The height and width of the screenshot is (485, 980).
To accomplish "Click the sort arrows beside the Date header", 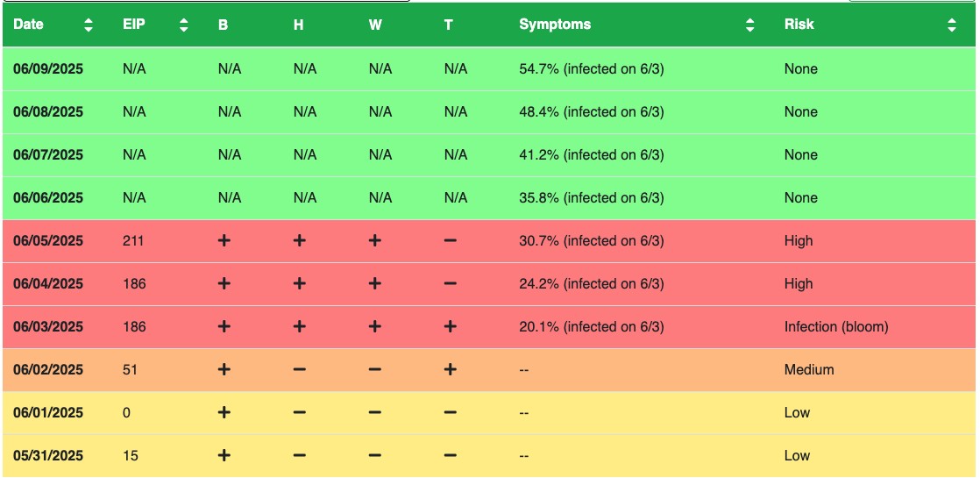I will coord(89,25).
